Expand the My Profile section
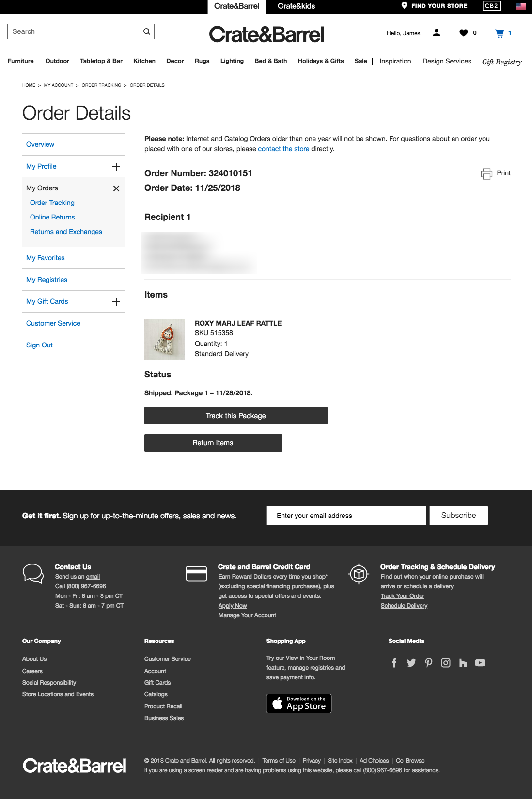The height and width of the screenshot is (799, 532). tap(116, 167)
